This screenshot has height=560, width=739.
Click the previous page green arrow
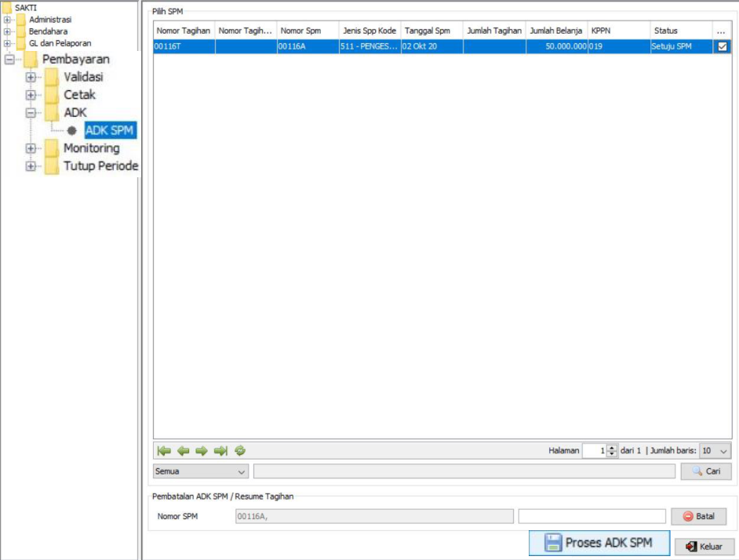pyautogui.click(x=183, y=451)
